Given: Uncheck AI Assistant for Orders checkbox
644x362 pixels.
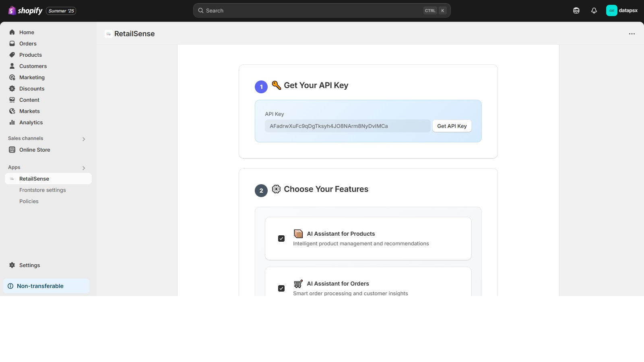Looking at the screenshot, I should pyautogui.click(x=281, y=288).
